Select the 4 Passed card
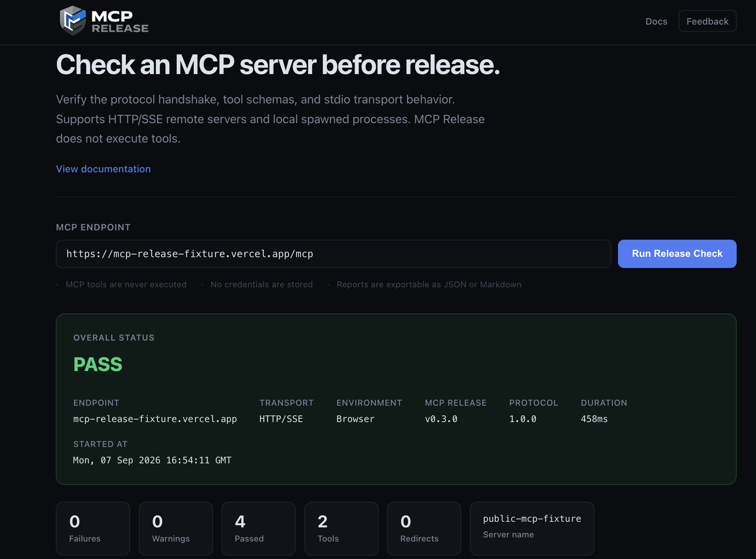 pos(259,528)
